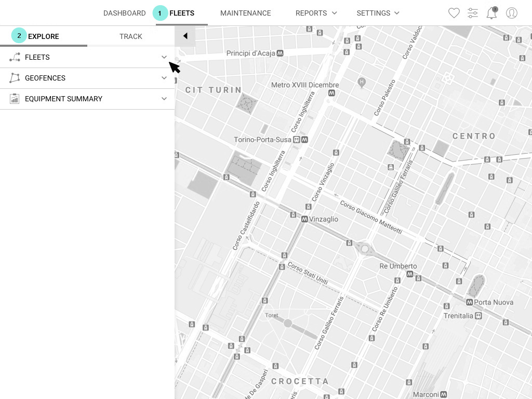Click the FLEETS row label in panel

click(37, 57)
